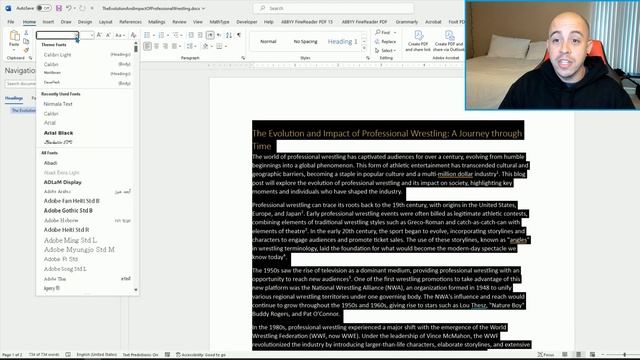Screen dimensions: 640x360
Task: Toggle Align Right
Action: pyautogui.click(x=165, y=46)
